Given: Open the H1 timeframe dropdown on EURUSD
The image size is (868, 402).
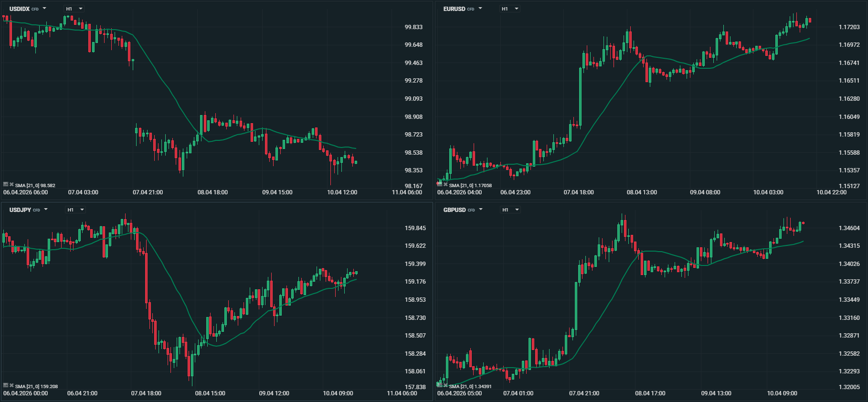Looking at the screenshot, I should tap(510, 9).
